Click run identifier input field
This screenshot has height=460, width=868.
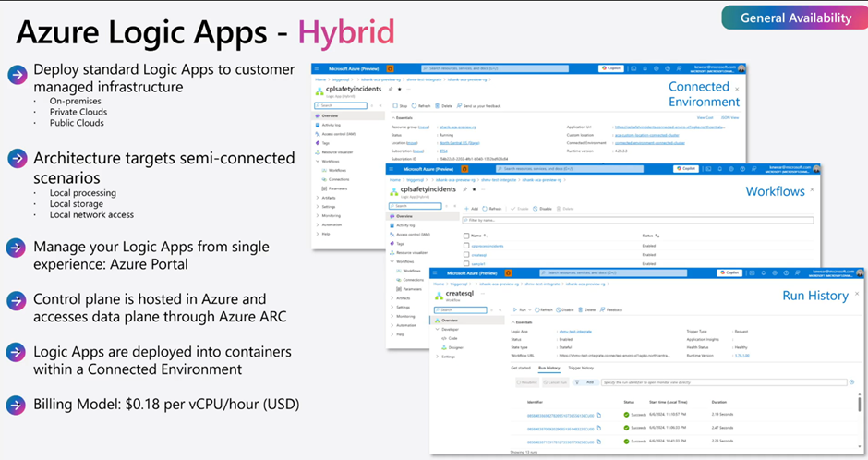click(724, 382)
